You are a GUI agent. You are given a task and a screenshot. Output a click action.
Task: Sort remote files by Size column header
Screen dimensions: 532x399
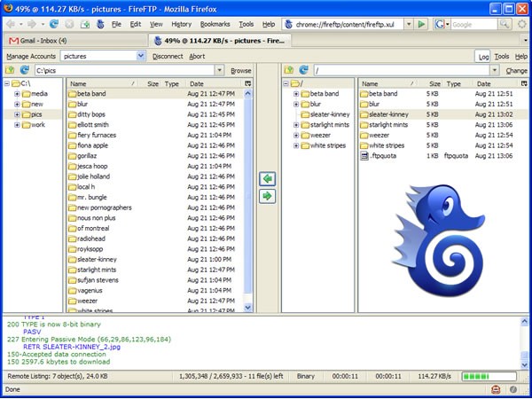point(430,84)
